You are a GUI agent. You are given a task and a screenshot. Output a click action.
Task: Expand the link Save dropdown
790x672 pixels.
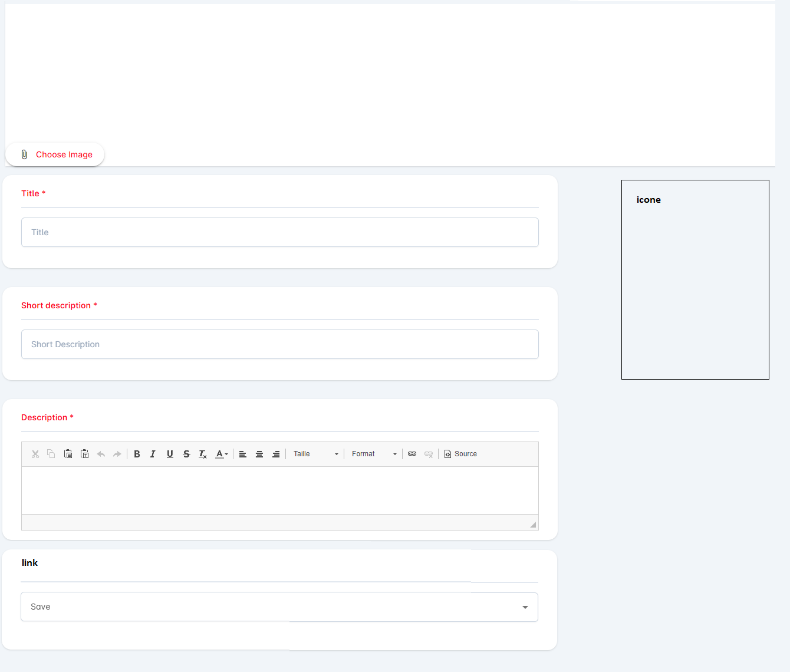click(525, 607)
